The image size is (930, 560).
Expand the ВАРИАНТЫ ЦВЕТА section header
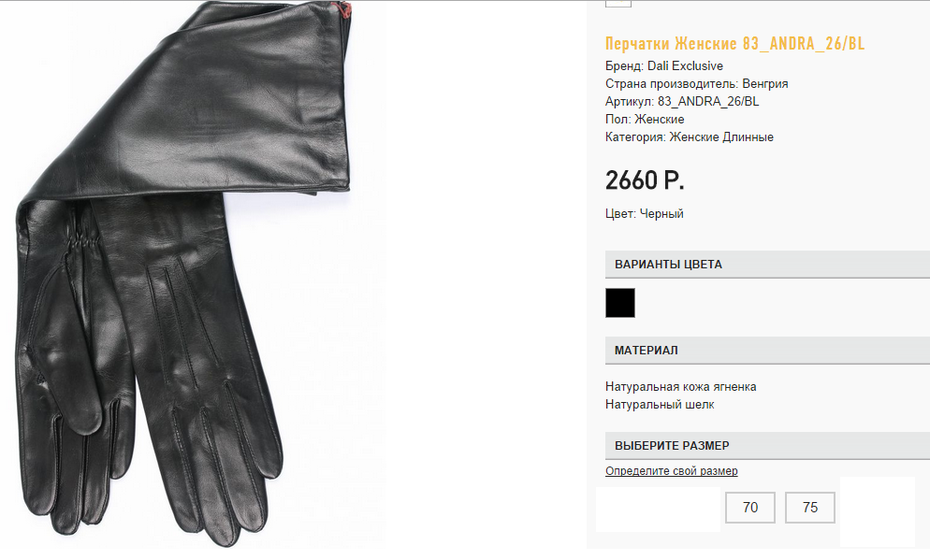767,265
